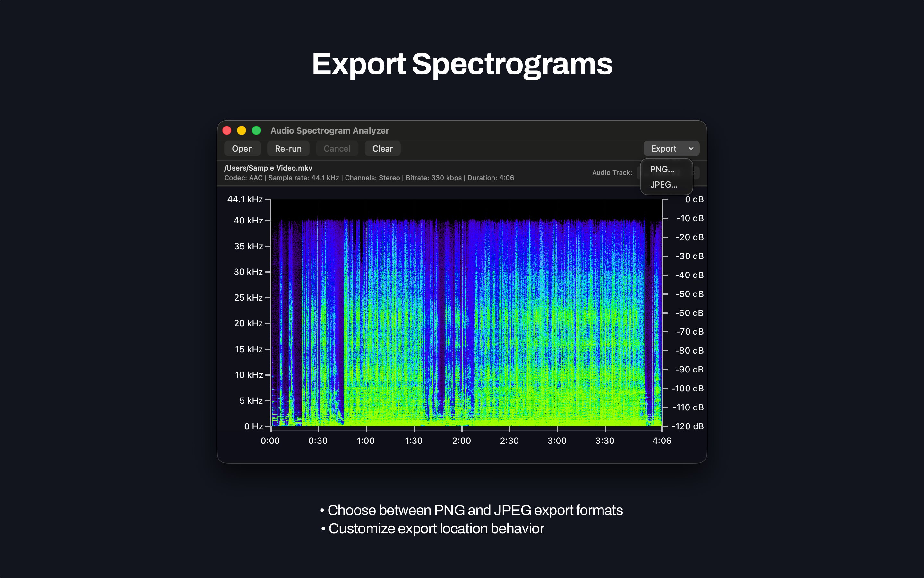
Task: Click the -70 dB scale label
Action: 689,331
